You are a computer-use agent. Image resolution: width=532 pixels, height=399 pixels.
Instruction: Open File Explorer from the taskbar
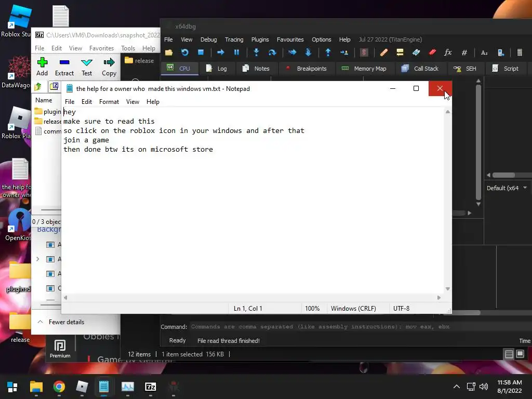[x=36, y=387]
